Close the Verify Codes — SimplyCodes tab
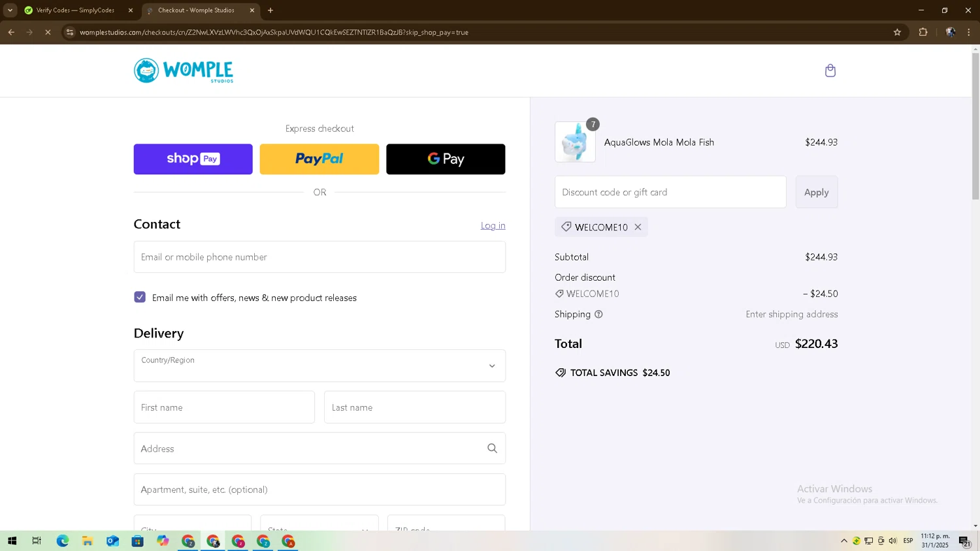980x551 pixels. coord(130,10)
